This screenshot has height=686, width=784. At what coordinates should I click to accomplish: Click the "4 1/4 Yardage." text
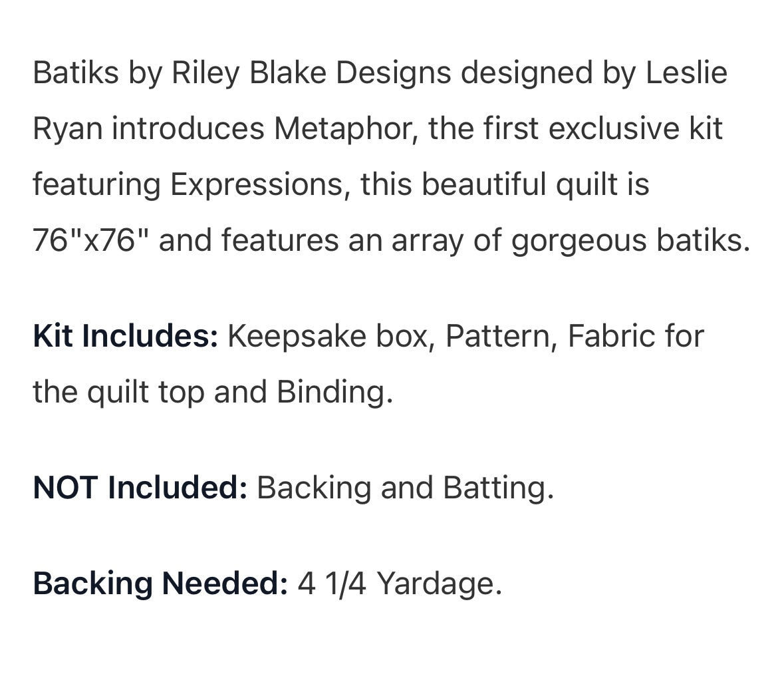(399, 584)
